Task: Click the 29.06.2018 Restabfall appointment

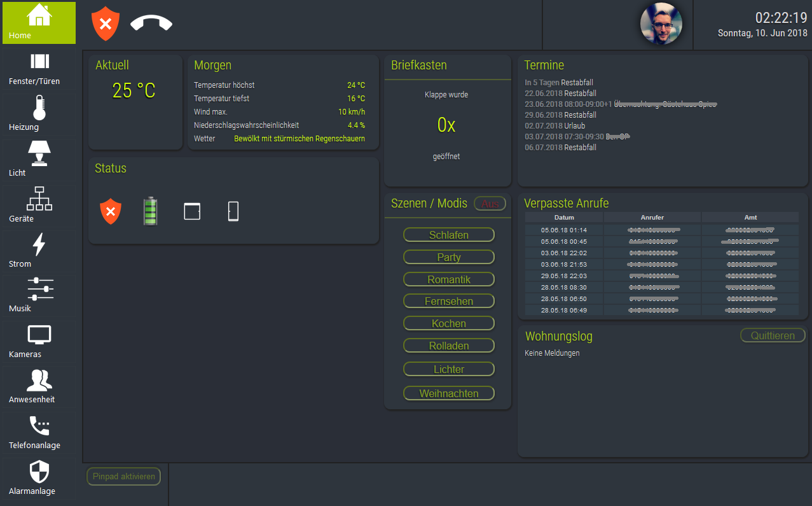Action: click(x=560, y=115)
